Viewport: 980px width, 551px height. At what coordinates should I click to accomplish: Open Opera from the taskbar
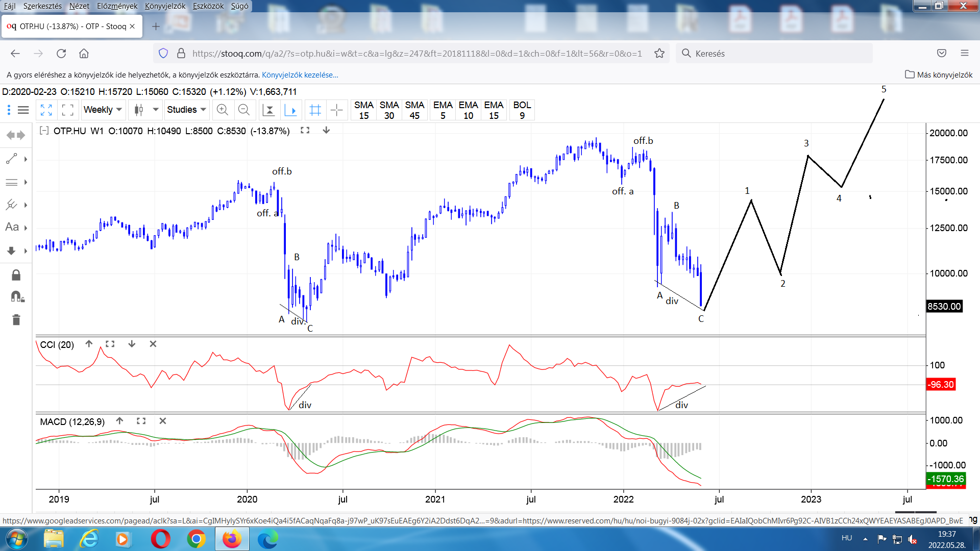(x=160, y=539)
